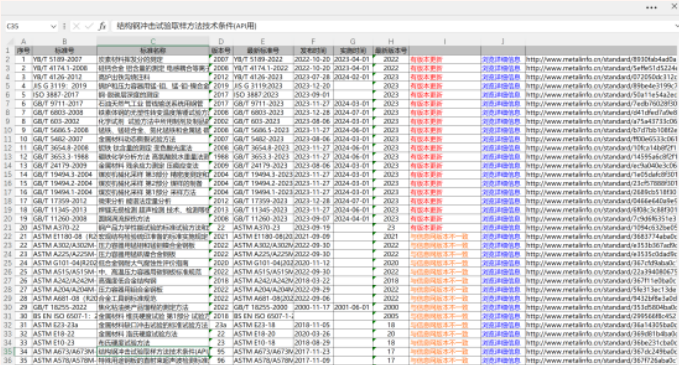Viewport: 679px width, 365px height.
Task: Select column A header
Action: (23, 42)
